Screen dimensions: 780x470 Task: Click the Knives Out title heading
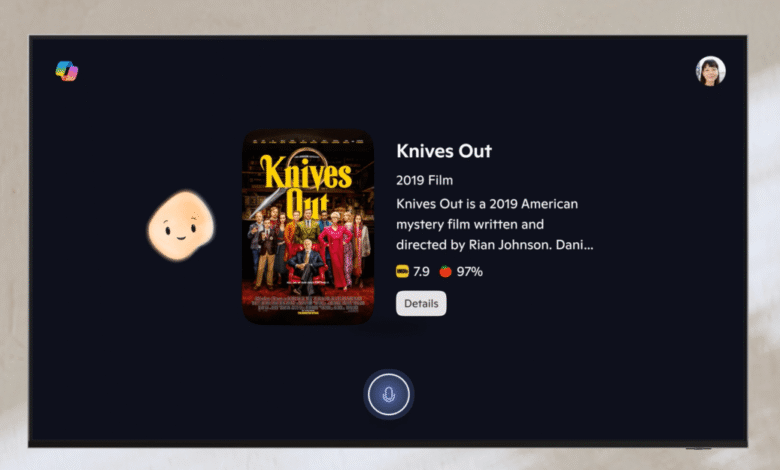pos(444,151)
